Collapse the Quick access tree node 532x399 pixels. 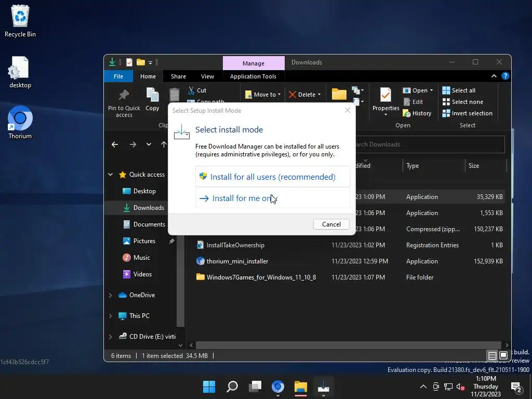(x=110, y=175)
